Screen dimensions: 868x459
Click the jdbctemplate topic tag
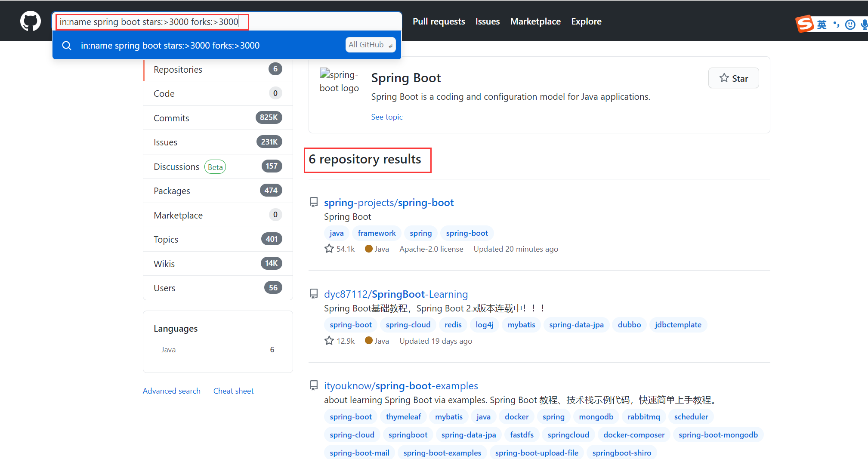point(678,324)
